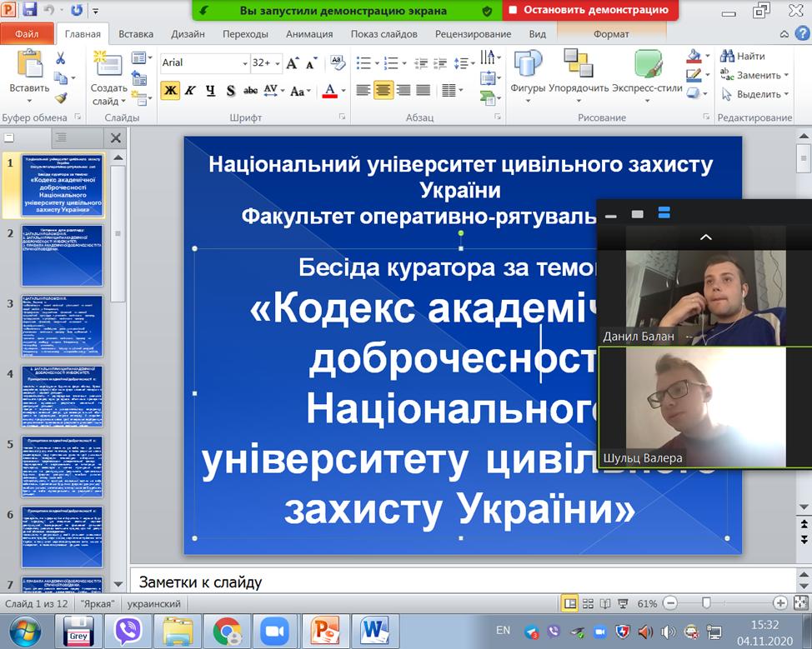Screen dimensions: 812x649
Task: Click the Найти search button
Action: pos(742,56)
